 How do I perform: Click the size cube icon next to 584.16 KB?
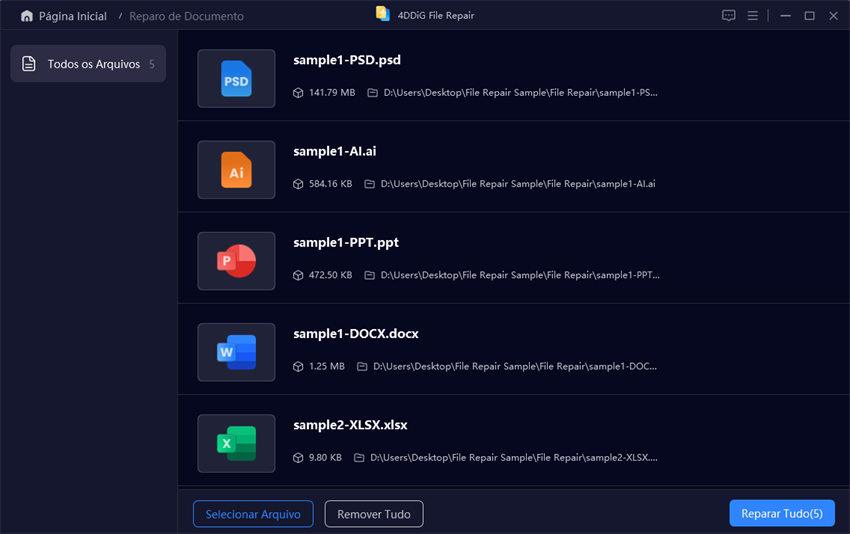[298, 184]
